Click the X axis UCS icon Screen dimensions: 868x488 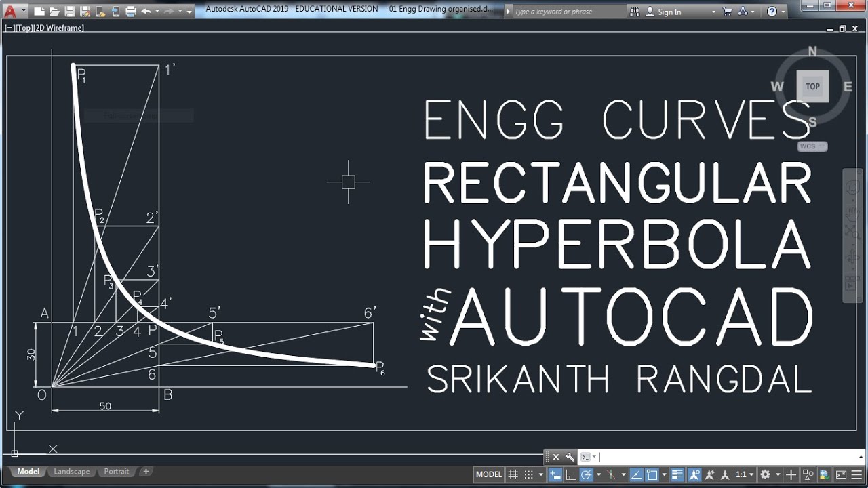(x=52, y=449)
